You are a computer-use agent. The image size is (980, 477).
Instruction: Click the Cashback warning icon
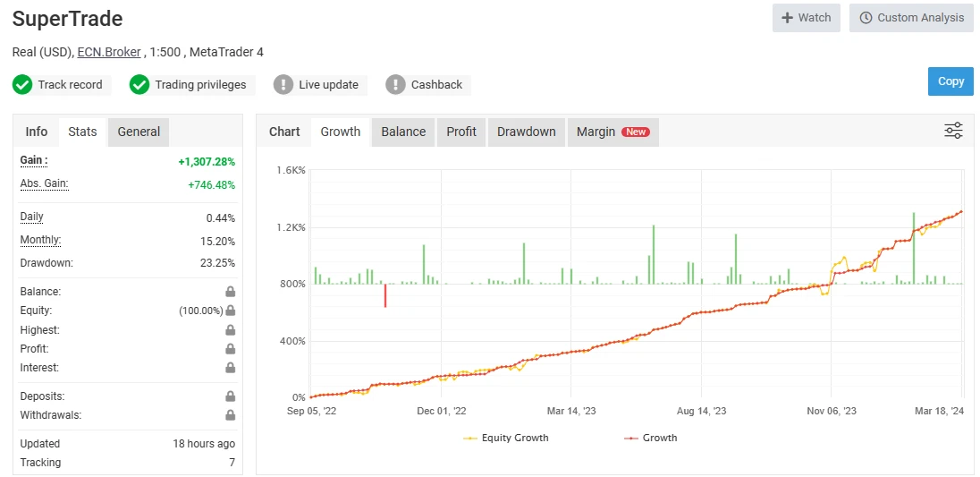395,85
